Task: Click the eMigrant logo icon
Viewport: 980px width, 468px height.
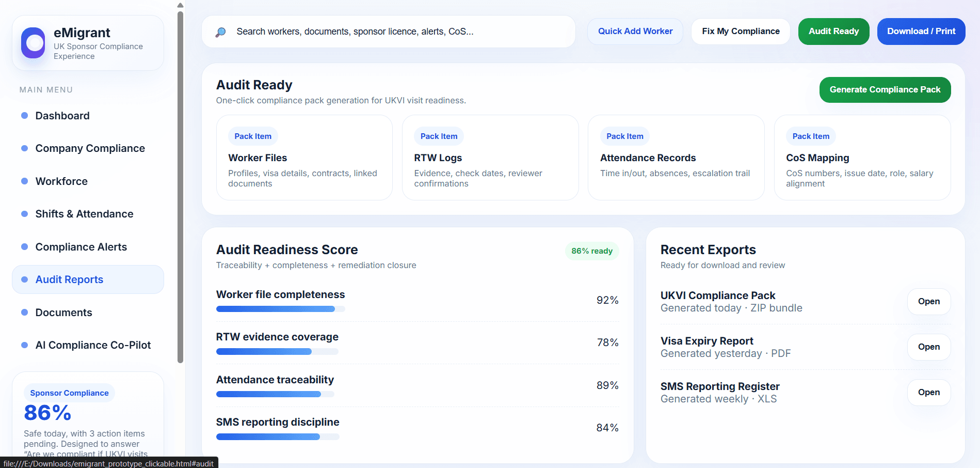Action: coord(33,43)
